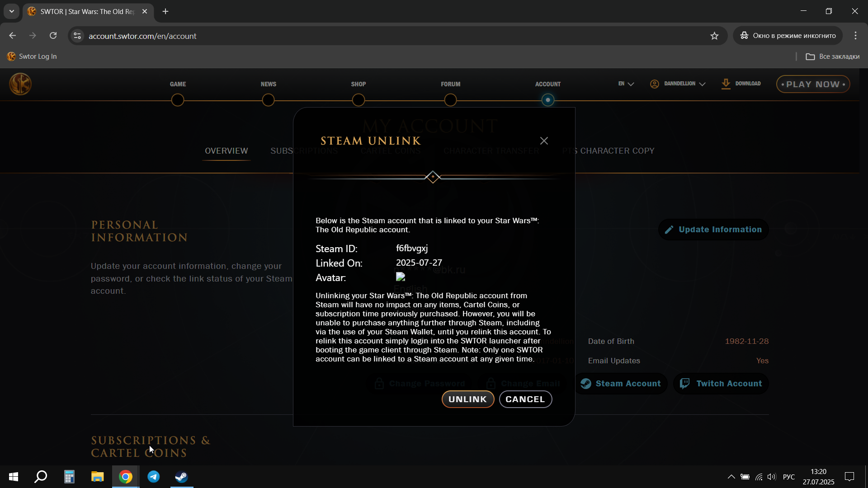Image resolution: width=868 pixels, height=488 pixels.
Task: Open Steam from taskbar
Action: coord(182,477)
